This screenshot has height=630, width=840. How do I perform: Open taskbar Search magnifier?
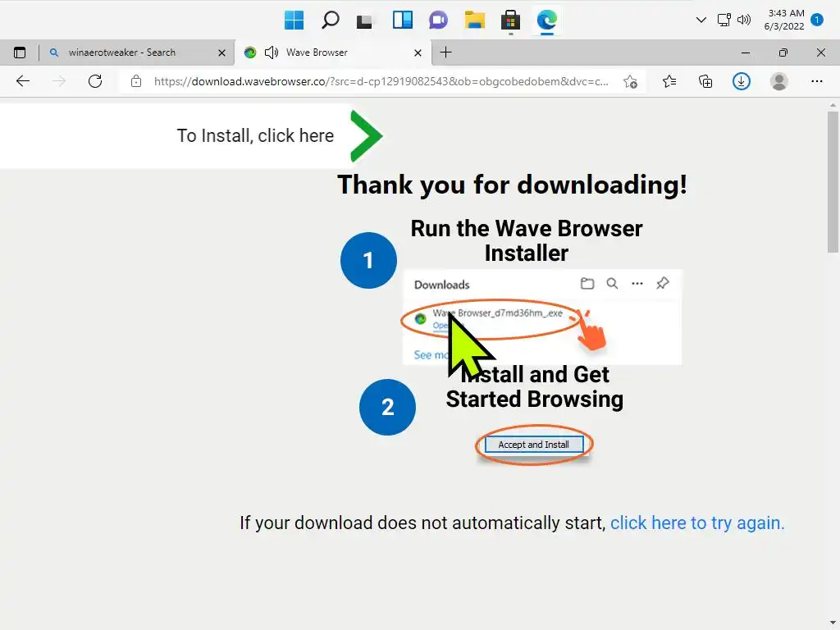click(330, 21)
